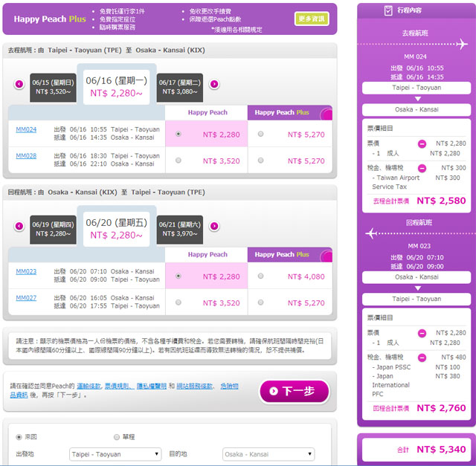Click the 行程內容 clipboard icon
476x466 pixels.
tap(388, 10)
